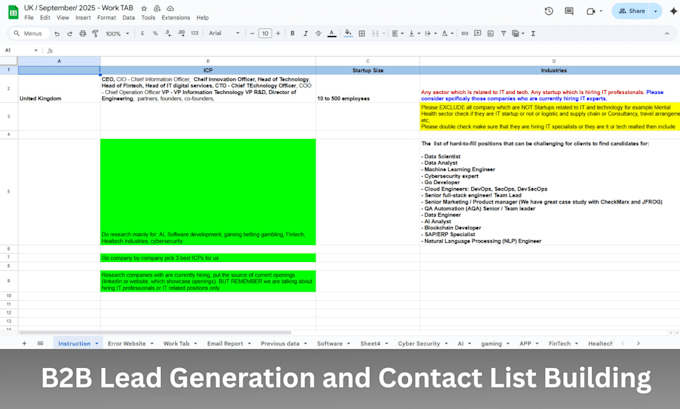Open horizontal align dropdown

click(398, 33)
